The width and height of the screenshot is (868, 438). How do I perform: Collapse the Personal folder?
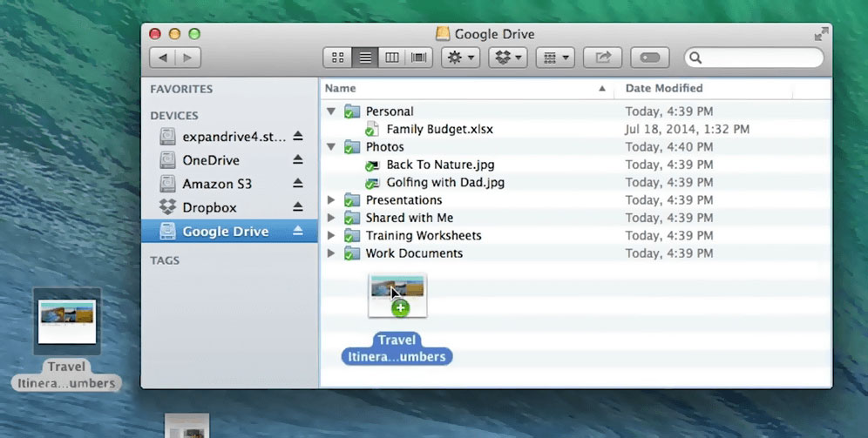[331, 111]
